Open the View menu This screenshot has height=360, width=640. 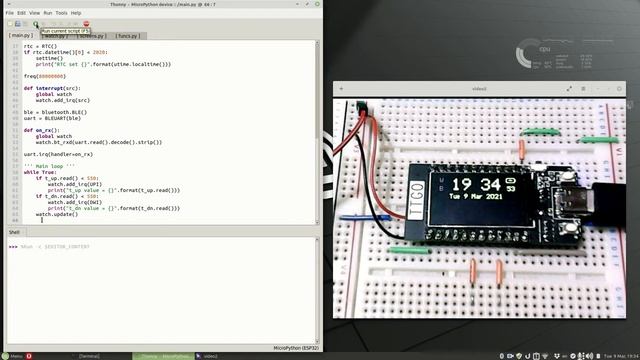tap(35, 13)
